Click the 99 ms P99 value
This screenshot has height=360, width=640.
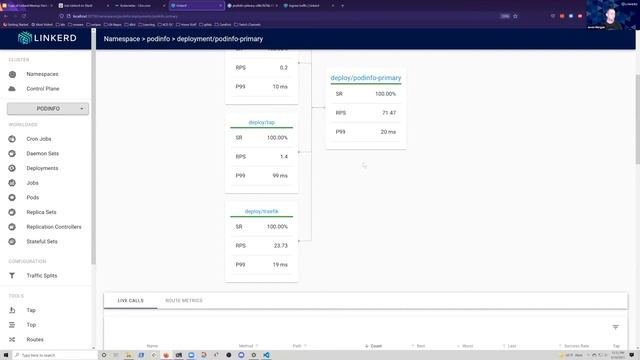pyautogui.click(x=280, y=176)
